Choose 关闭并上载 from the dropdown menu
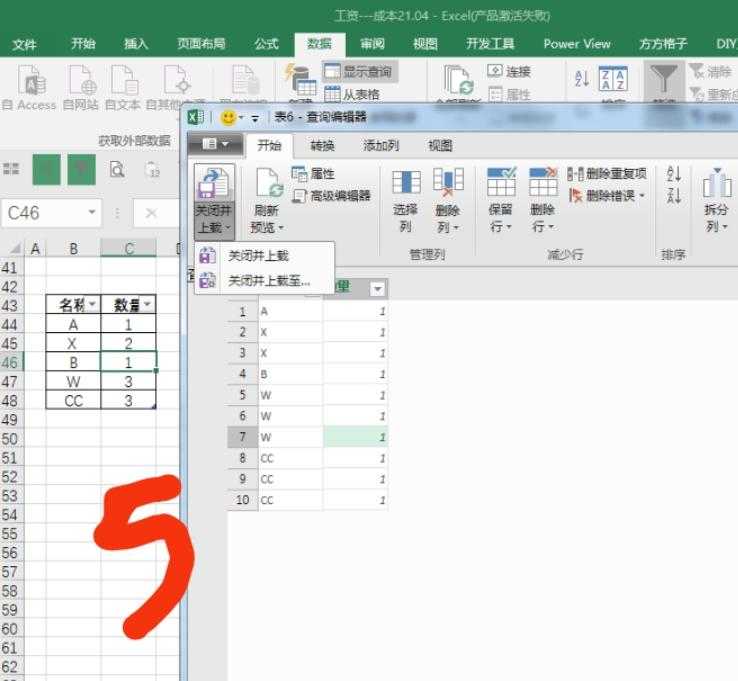The width and height of the screenshot is (738, 681). tap(258, 256)
